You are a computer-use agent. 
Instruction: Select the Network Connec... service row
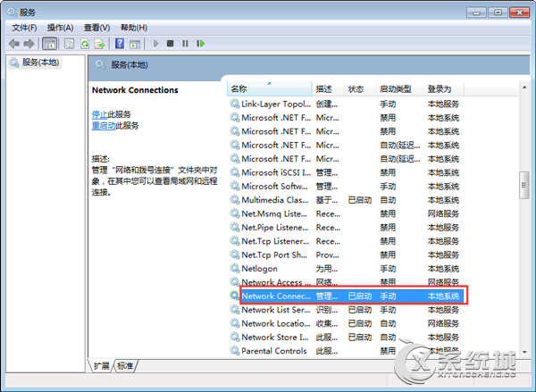pyautogui.click(x=347, y=296)
